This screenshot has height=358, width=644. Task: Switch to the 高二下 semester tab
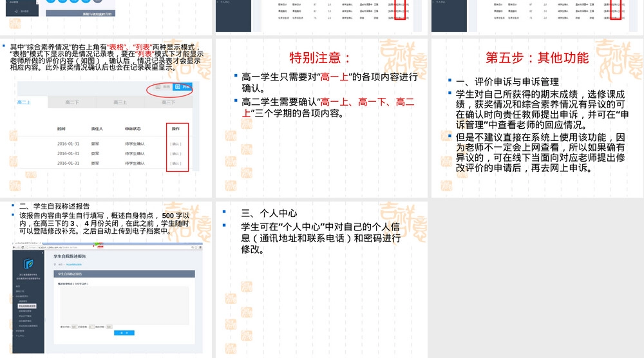[x=72, y=102]
